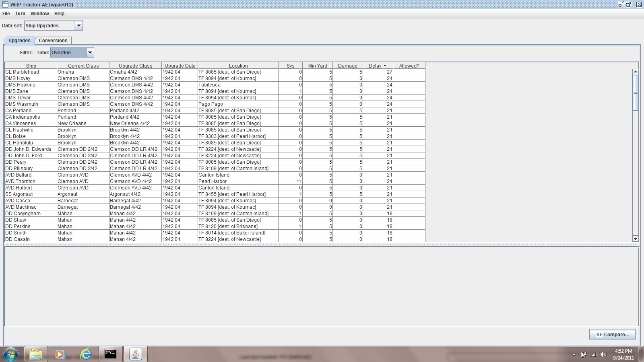This screenshot has height=362, width=644.
Task: Open the Overdue time filter combo box
Action: (x=72, y=53)
